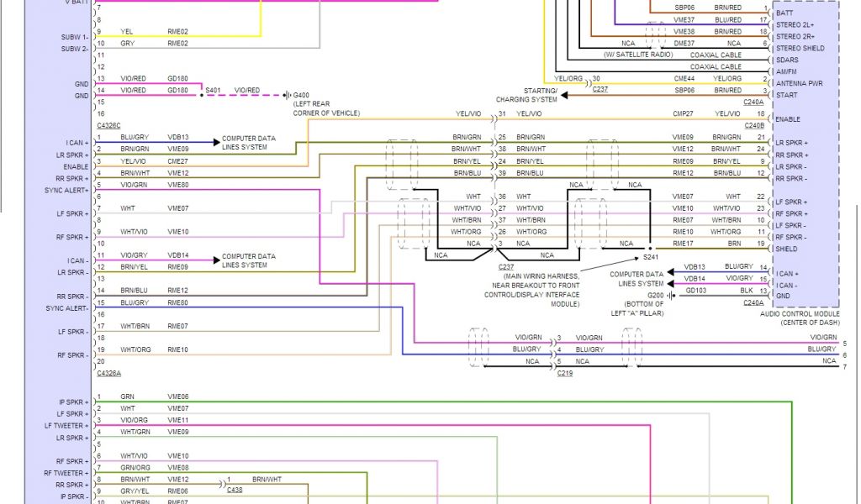Click the Main Wiring Harness breakout note
861x504 pixels.
point(541,290)
